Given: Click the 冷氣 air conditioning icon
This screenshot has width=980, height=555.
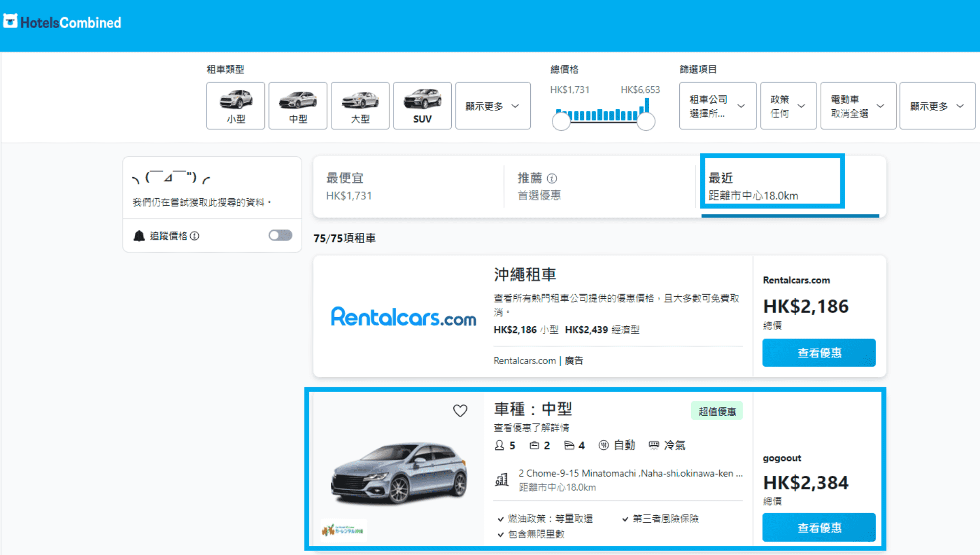Looking at the screenshot, I should 654,445.
